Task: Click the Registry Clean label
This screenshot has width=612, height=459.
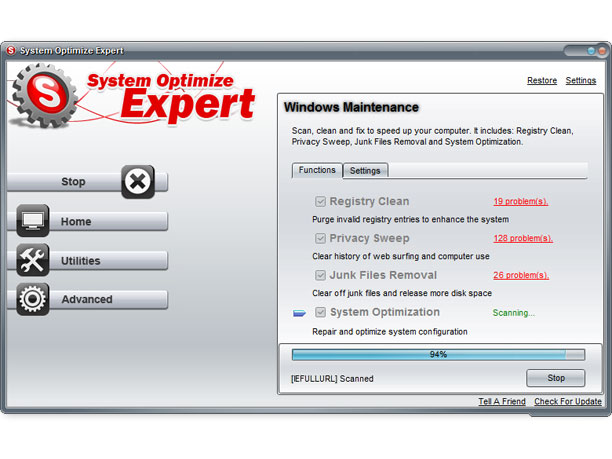Action: click(369, 201)
